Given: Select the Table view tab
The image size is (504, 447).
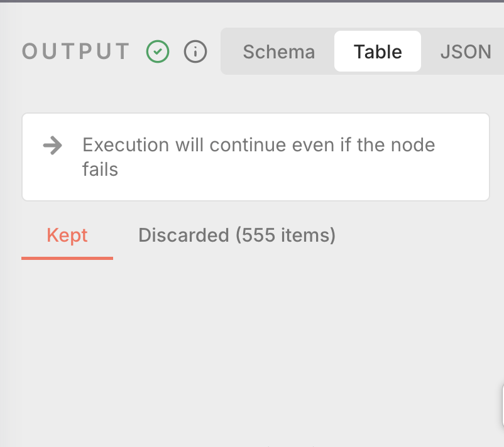Looking at the screenshot, I should (378, 51).
